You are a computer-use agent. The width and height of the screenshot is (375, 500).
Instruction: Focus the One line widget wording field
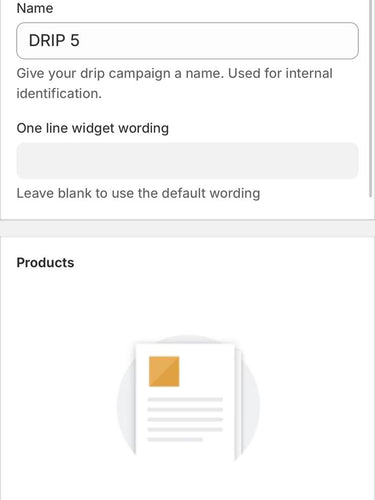coord(187,161)
